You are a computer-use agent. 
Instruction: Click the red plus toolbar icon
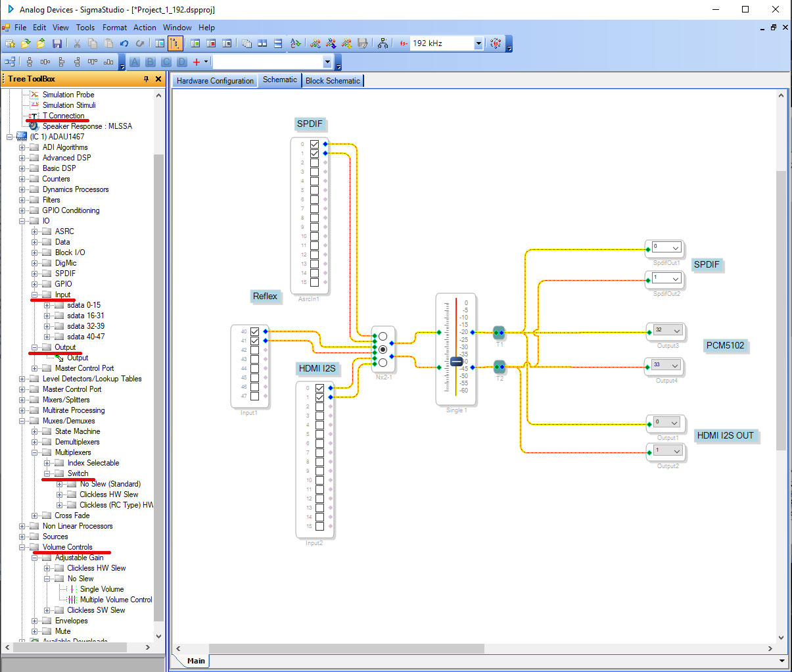196,62
